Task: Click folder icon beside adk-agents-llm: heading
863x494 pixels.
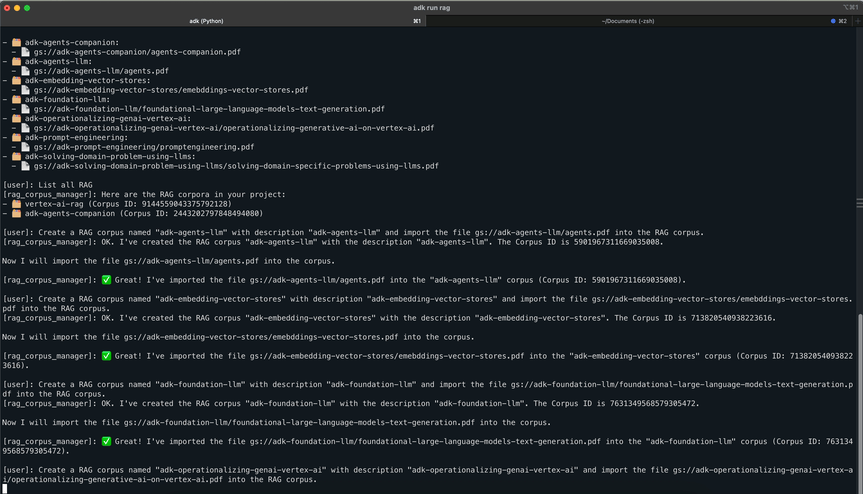Action: [x=17, y=61]
